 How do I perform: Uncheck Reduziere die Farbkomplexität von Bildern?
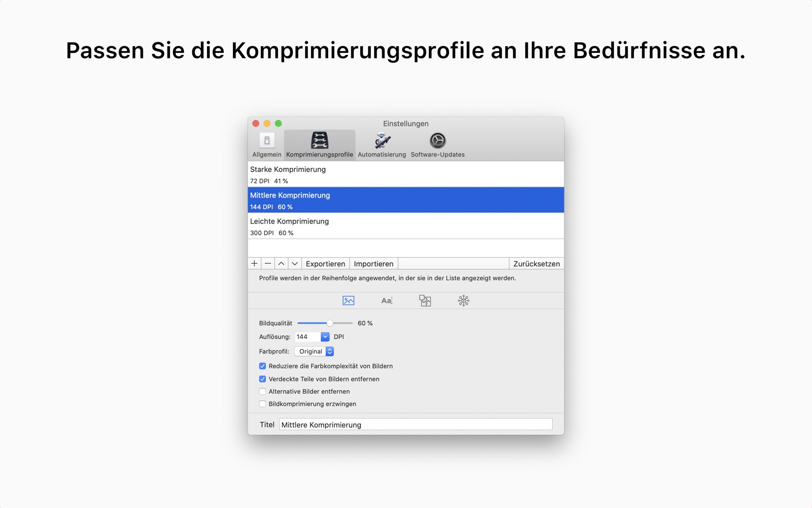[262, 366]
